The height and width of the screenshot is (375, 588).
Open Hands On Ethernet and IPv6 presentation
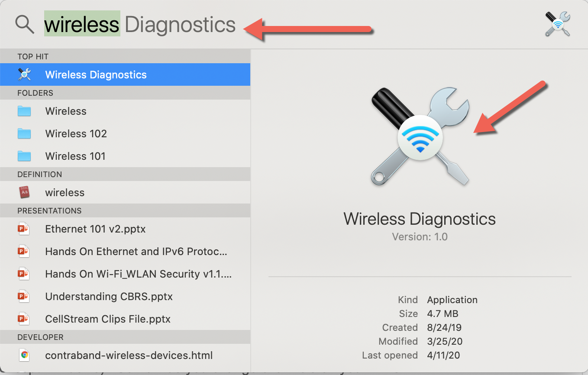pyautogui.click(x=136, y=252)
